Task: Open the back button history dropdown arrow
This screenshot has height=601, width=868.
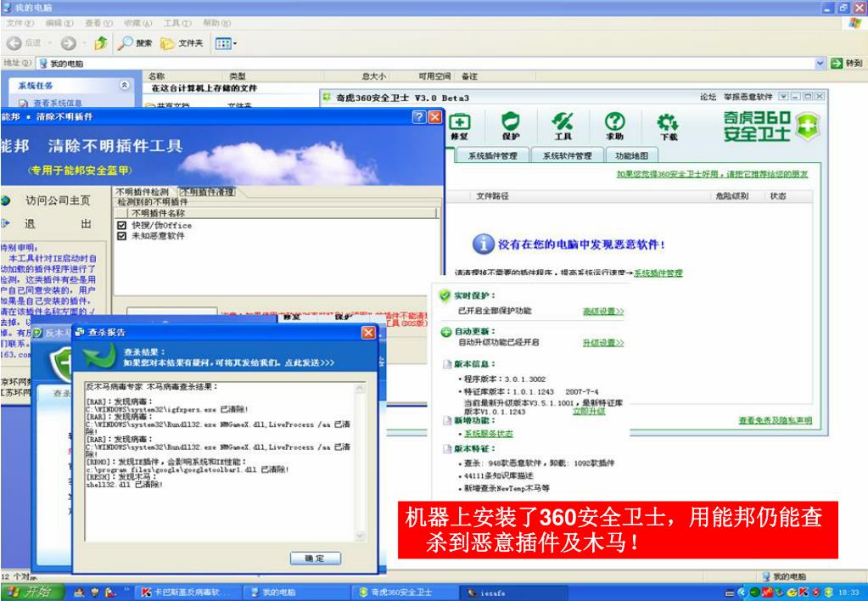Action: click(48, 43)
